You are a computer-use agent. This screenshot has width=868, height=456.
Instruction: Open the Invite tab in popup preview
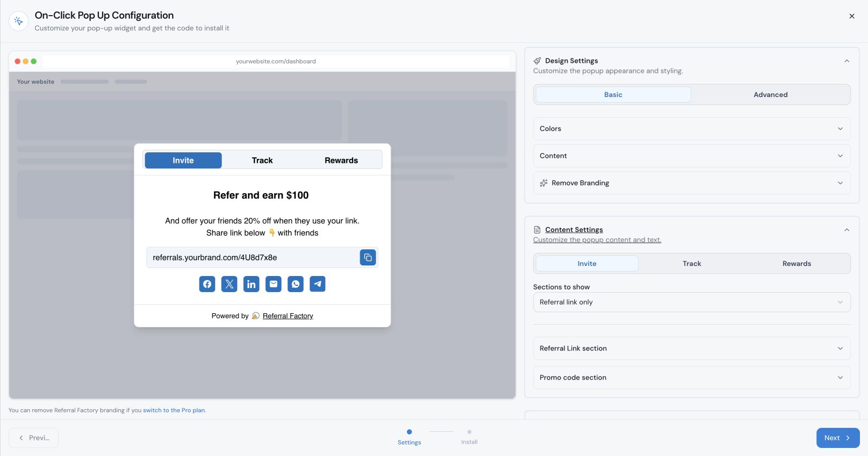183,160
